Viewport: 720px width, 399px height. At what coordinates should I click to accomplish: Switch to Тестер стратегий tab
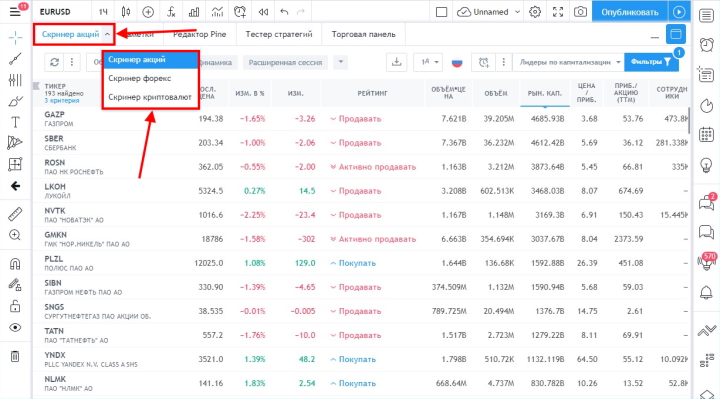pyautogui.click(x=279, y=34)
